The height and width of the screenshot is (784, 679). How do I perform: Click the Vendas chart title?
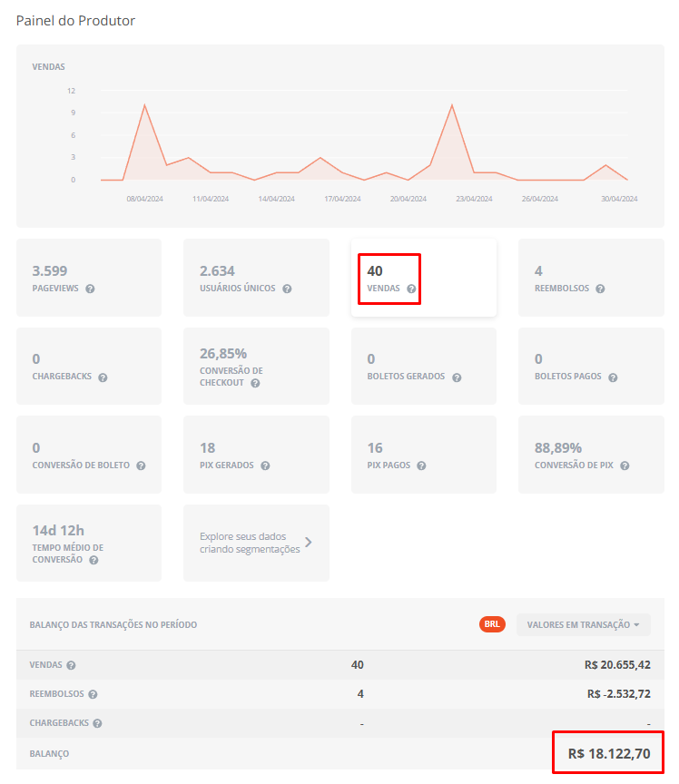coord(48,67)
